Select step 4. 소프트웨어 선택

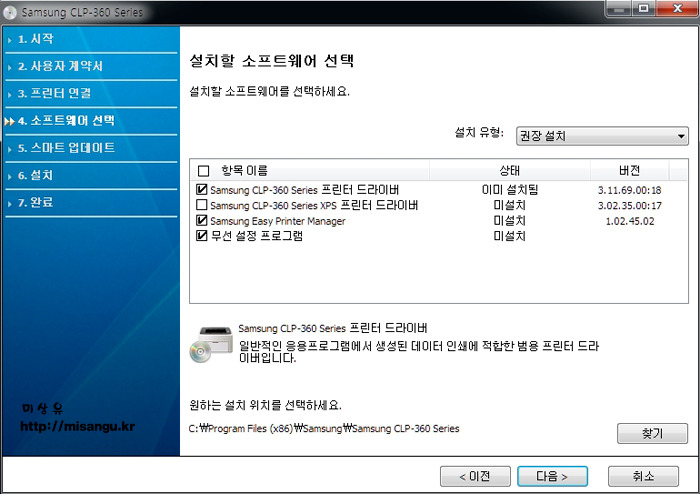(x=66, y=120)
